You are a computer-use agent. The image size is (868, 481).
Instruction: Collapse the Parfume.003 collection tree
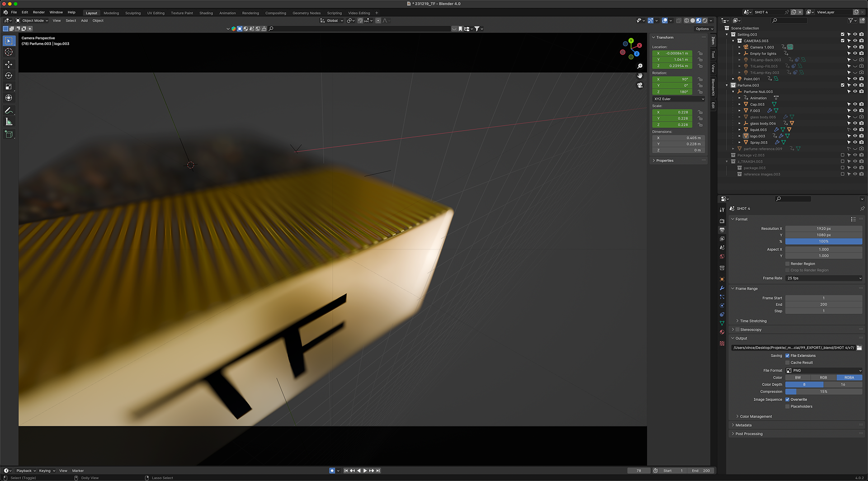coord(727,85)
